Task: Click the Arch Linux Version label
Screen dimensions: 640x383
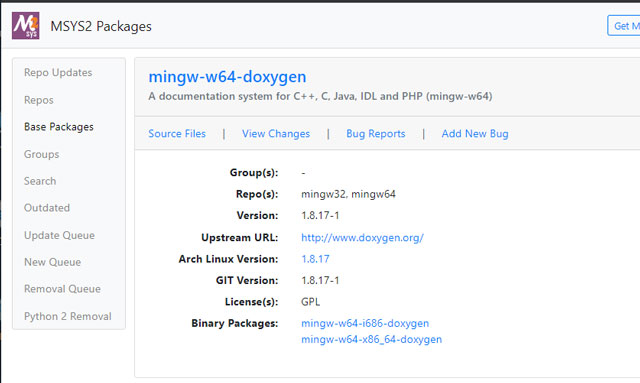Action: 228,259
